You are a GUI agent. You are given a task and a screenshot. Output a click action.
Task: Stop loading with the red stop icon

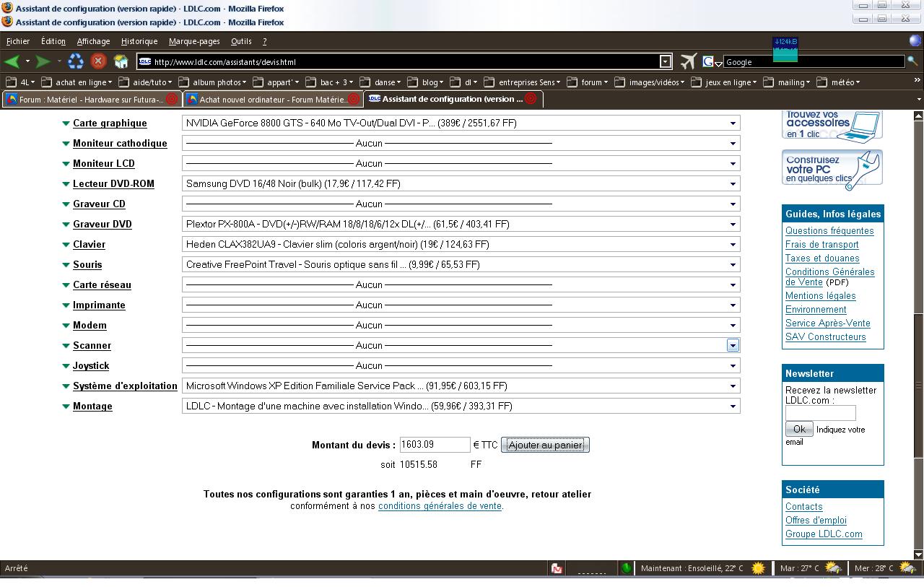[x=98, y=61]
